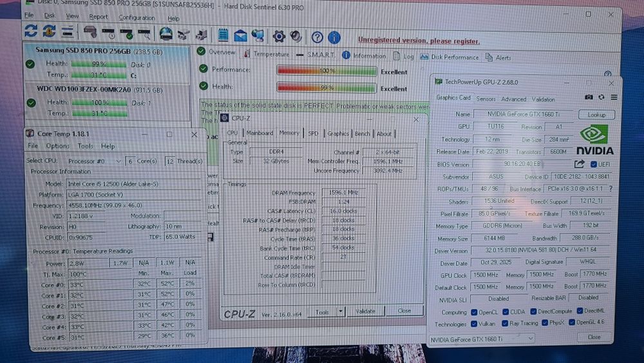This screenshot has width=644, height=363.
Task: Click the disk with magnifier icon in toolbar
Action: click(x=144, y=34)
